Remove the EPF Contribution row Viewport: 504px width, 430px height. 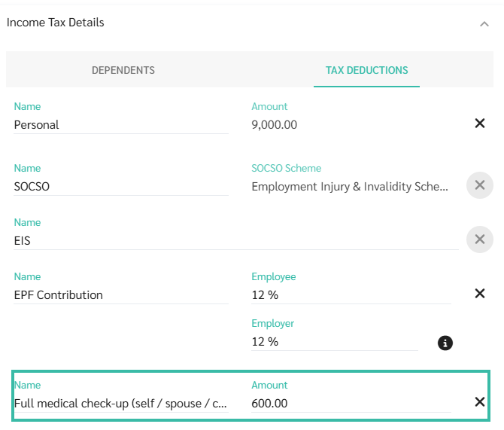pyautogui.click(x=479, y=294)
